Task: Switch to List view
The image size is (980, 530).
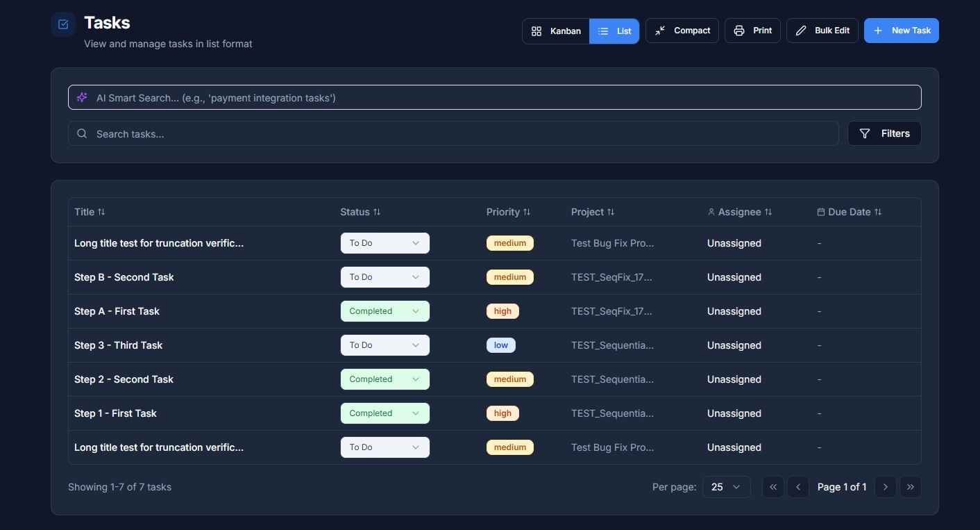Action: coord(614,31)
